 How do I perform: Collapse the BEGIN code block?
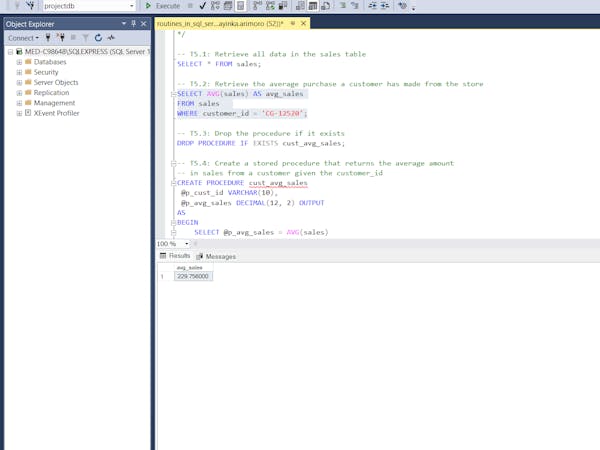173,223
